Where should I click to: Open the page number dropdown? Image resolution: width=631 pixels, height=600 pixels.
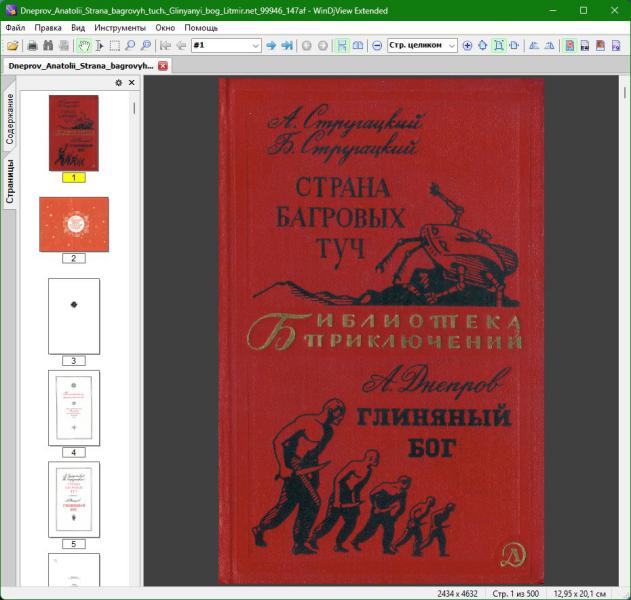(256, 46)
